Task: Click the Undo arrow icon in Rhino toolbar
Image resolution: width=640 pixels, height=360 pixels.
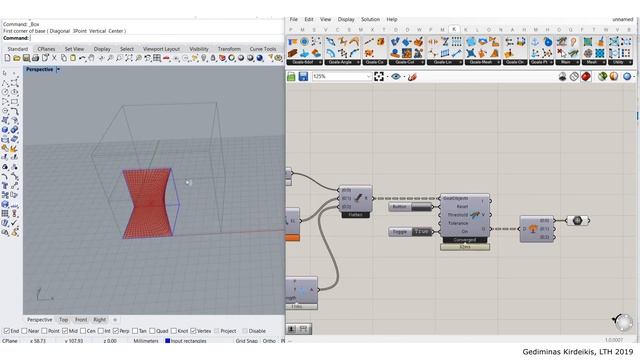Action: 82,58
